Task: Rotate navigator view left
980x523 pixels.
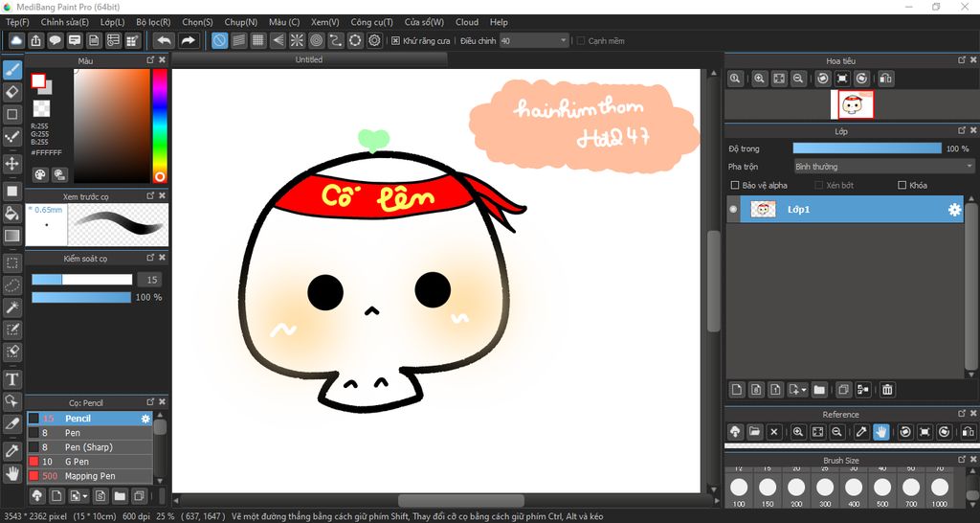Action: pyautogui.click(x=823, y=79)
